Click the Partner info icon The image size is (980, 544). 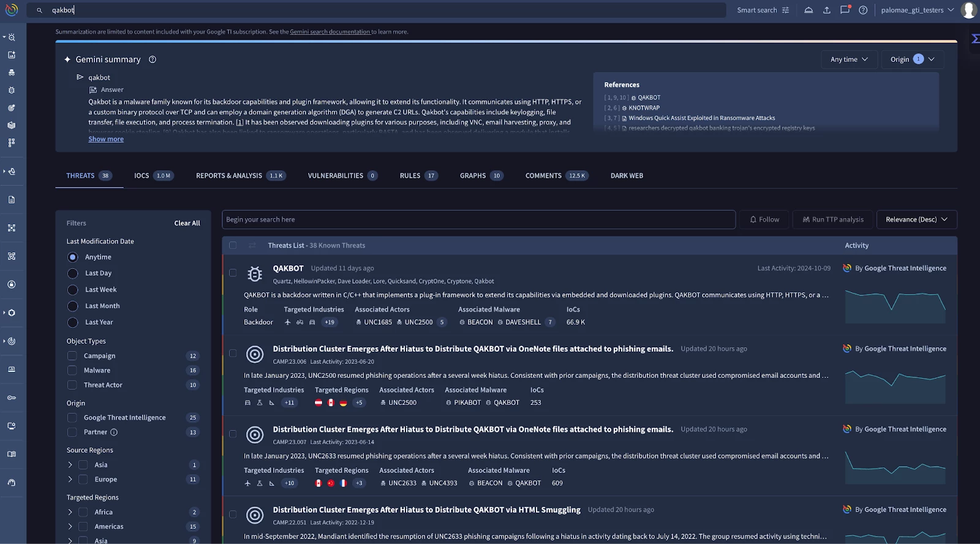click(x=114, y=432)
